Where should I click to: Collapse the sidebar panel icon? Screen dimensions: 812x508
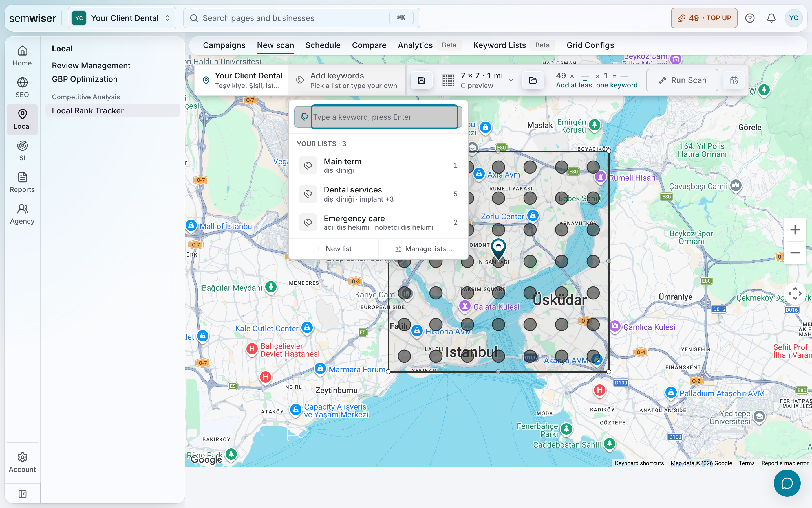pyautogui.click(x=22, y=494)
